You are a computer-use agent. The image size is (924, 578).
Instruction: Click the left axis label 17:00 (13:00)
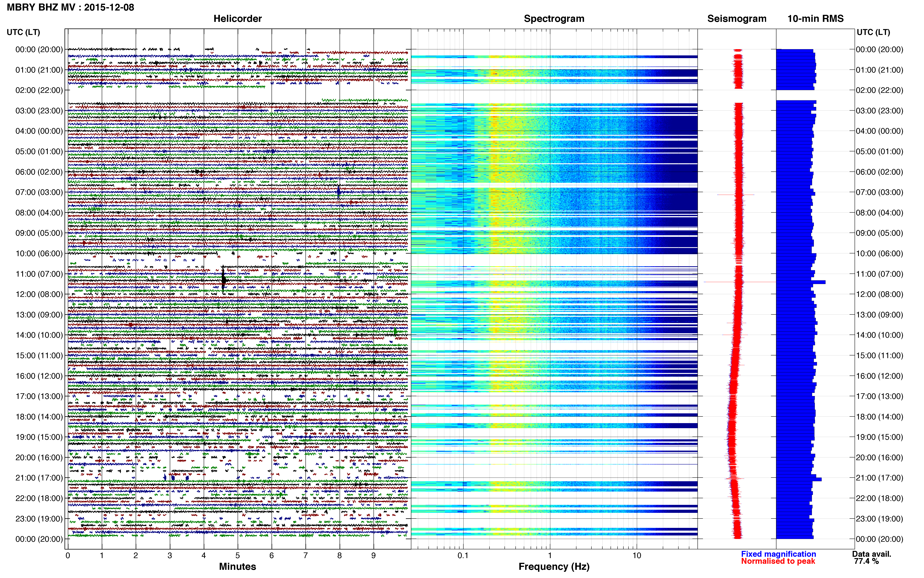click(39, 396)
